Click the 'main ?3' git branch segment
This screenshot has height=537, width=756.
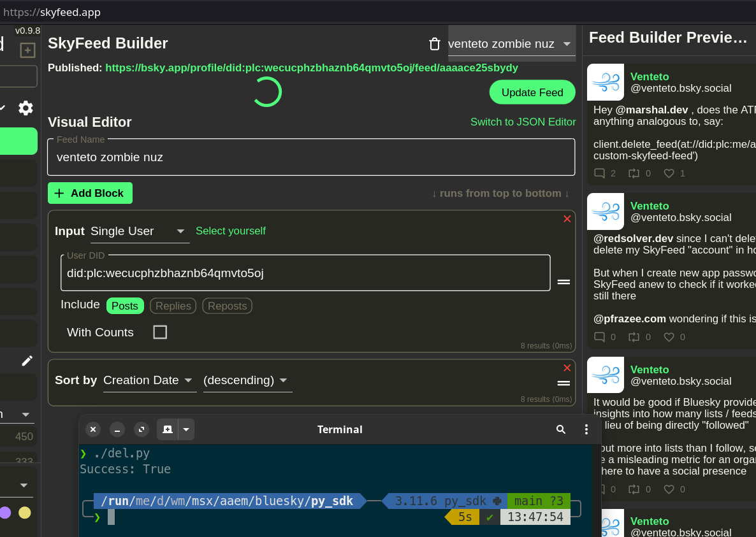(x=539, y=501)
